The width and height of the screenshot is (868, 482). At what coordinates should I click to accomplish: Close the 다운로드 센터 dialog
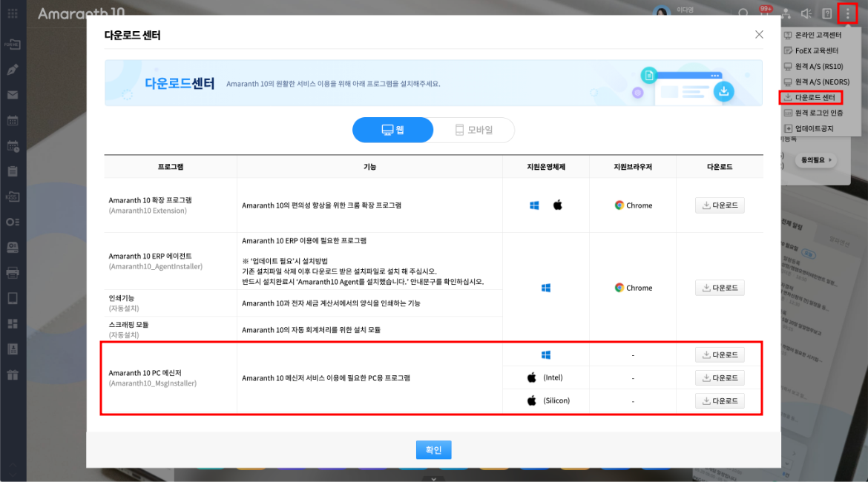(759, 34)
